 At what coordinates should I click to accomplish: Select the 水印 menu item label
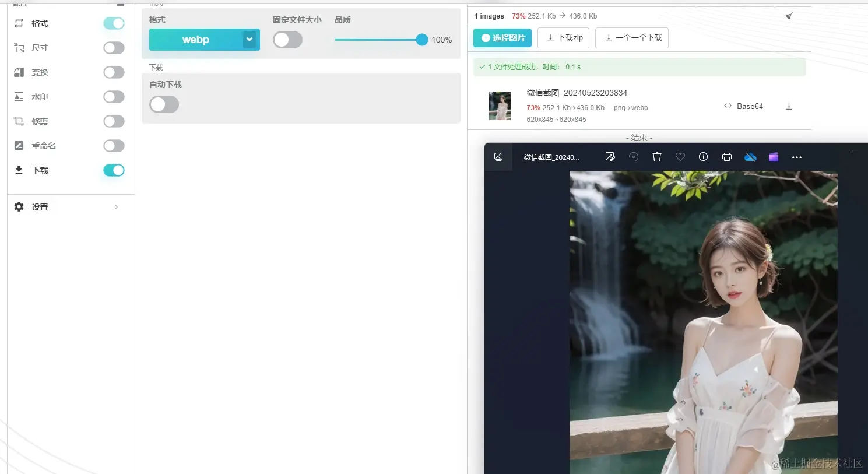tap(40, 97)
